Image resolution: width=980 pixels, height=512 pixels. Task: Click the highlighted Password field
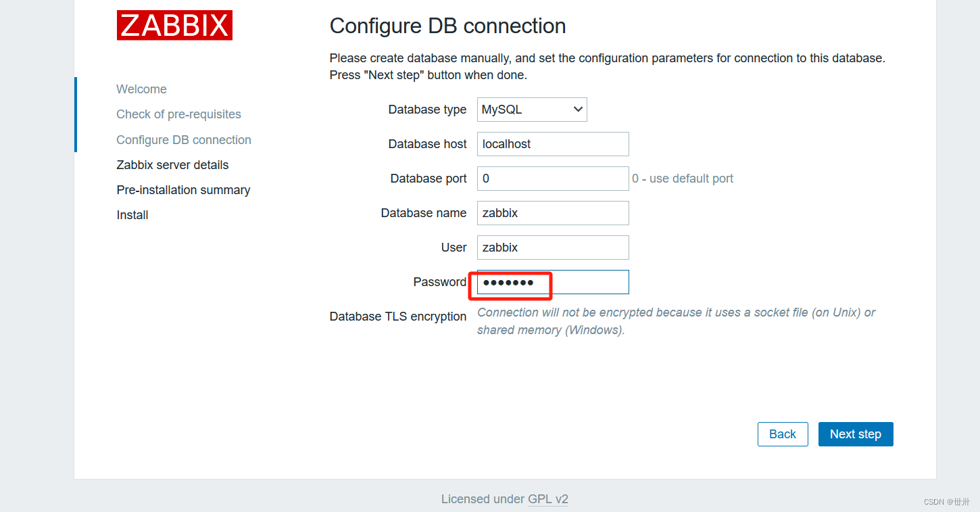click(x=552, y=281)
